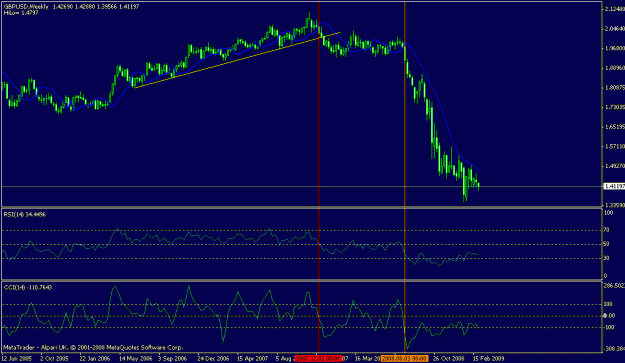Viewport: 625px width, 363px height.
Task: Select the CCI(14) indicator label
Action: pos(28,287)
